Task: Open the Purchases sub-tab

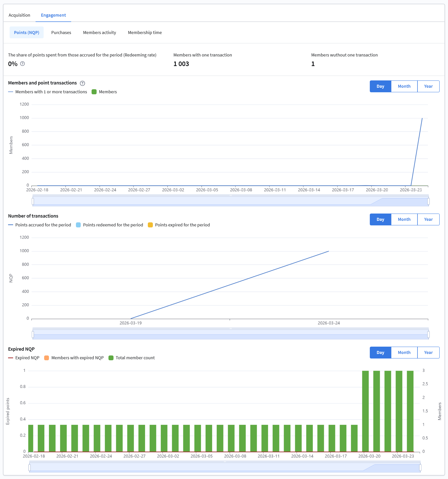Action: [x=61, y=33]
